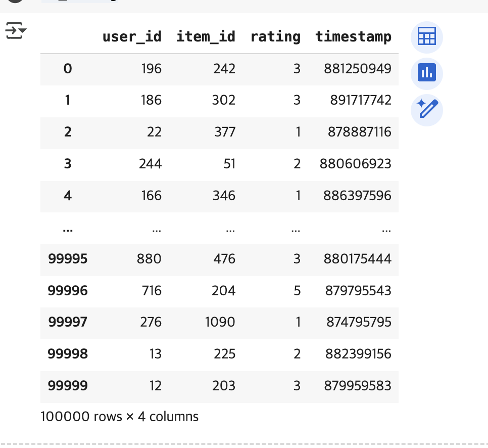Select the item_id column header
The width and height of the screenshot is (488, 448).
(x=206, y=37)
